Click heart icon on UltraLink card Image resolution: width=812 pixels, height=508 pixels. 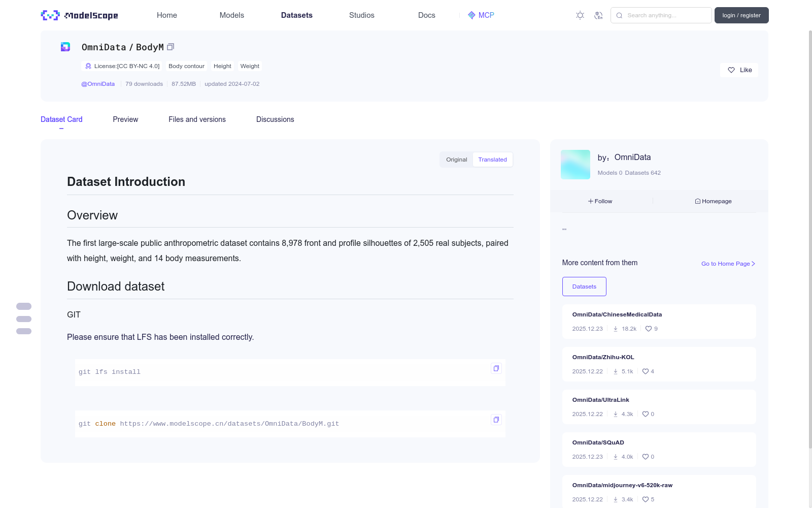pyautogui.click(x=646, y=414)
